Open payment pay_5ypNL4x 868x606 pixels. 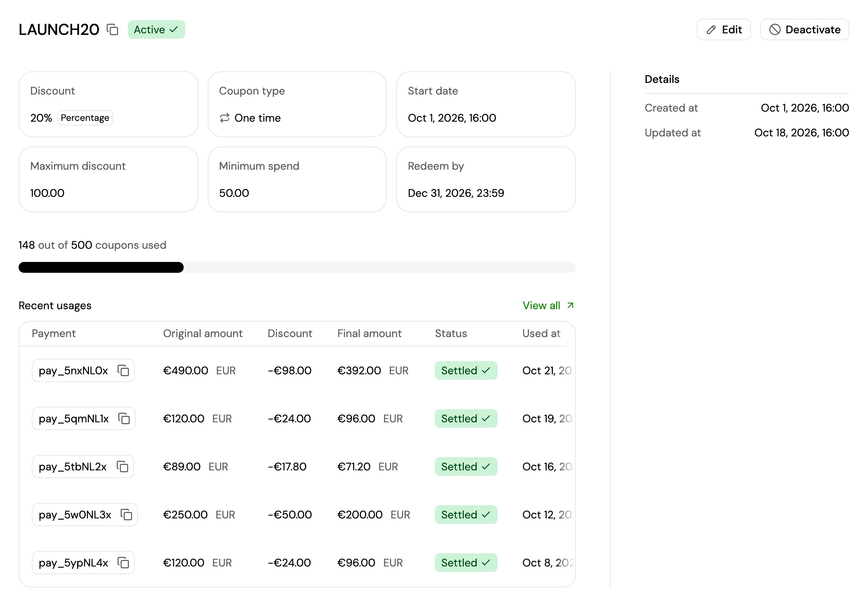click(x=73, y=563)
